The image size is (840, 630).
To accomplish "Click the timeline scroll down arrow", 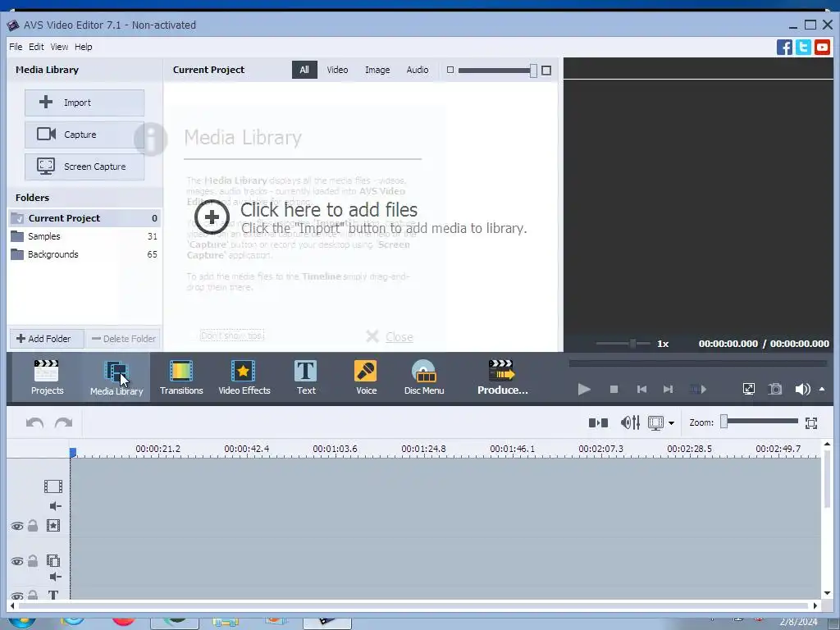I will point(827,593).
